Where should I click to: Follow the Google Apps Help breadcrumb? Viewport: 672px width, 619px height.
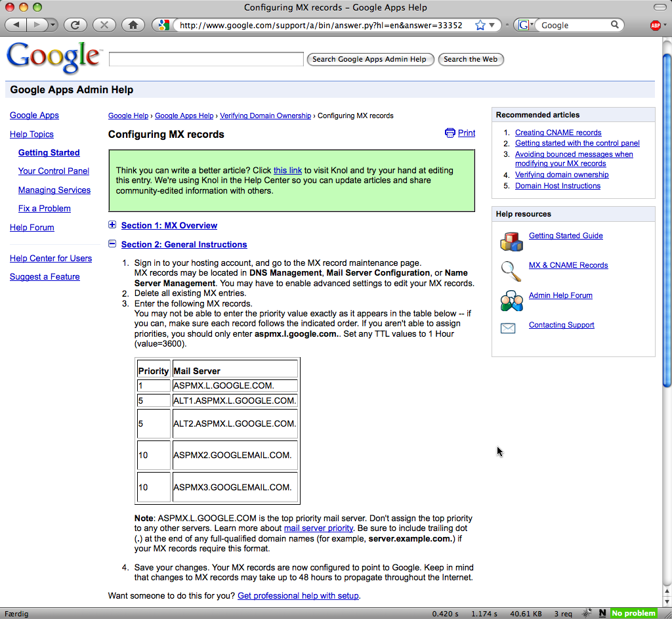pos(184,116)
